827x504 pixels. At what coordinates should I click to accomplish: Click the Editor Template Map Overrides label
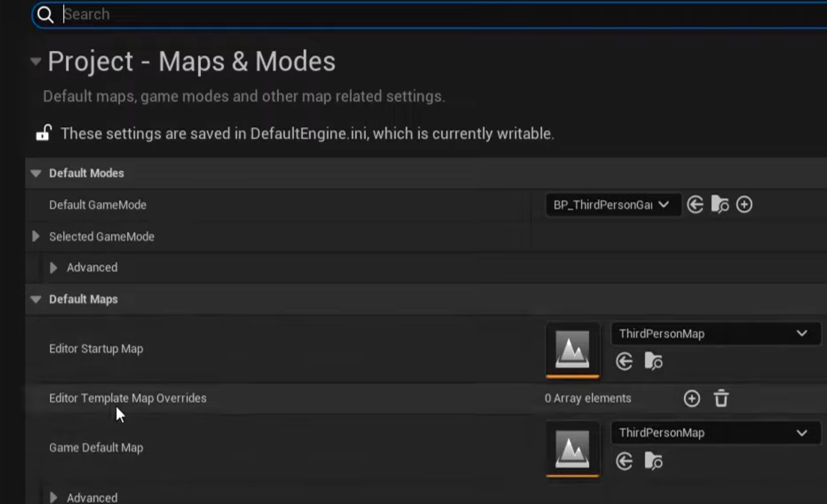pos(128,398)
